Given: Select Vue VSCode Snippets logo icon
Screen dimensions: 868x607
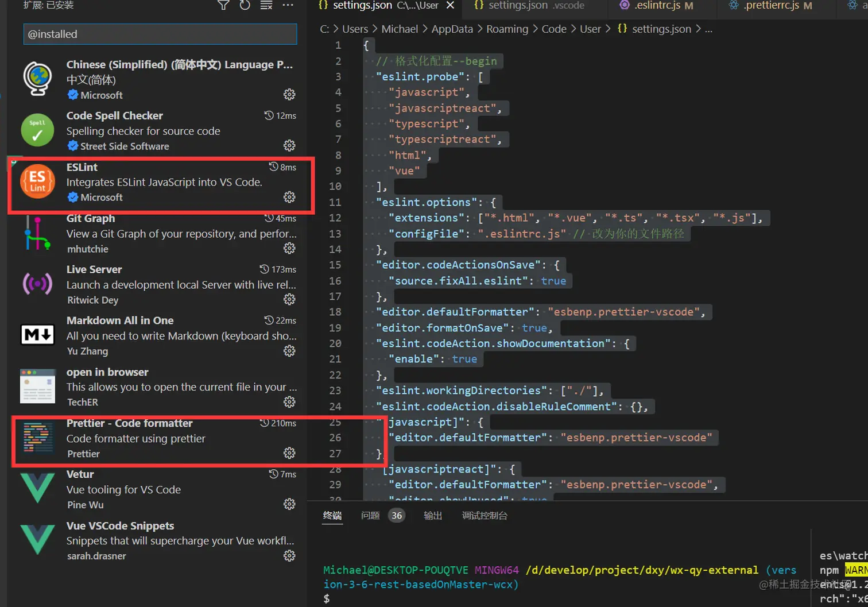Looking at the screenshot, I should [38, 539].
